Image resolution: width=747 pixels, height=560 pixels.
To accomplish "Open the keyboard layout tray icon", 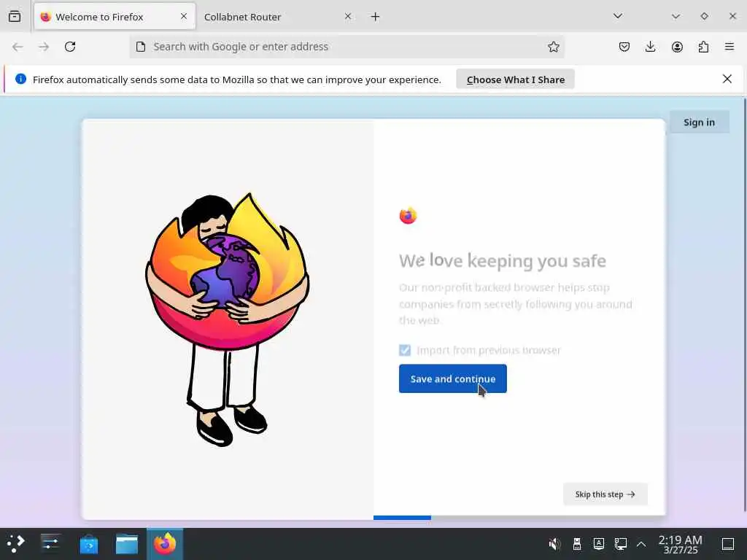I will point(598,544).
